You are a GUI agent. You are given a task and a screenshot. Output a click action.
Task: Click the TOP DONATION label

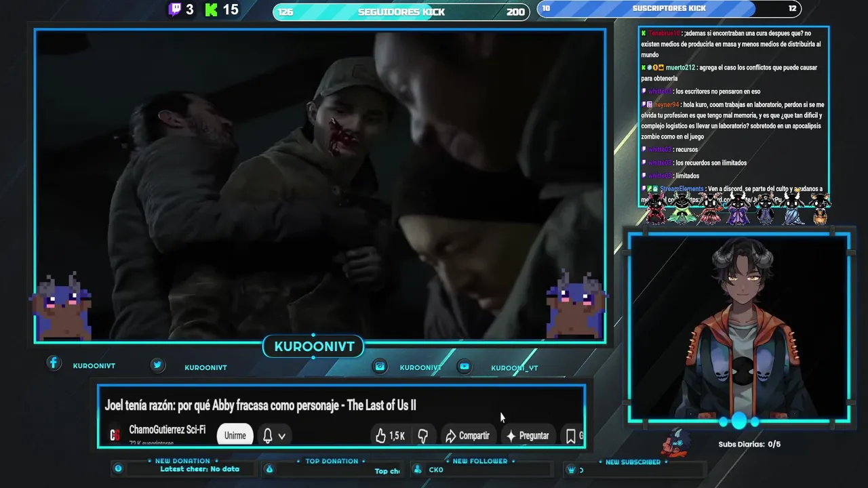click(x=332, y=461)
